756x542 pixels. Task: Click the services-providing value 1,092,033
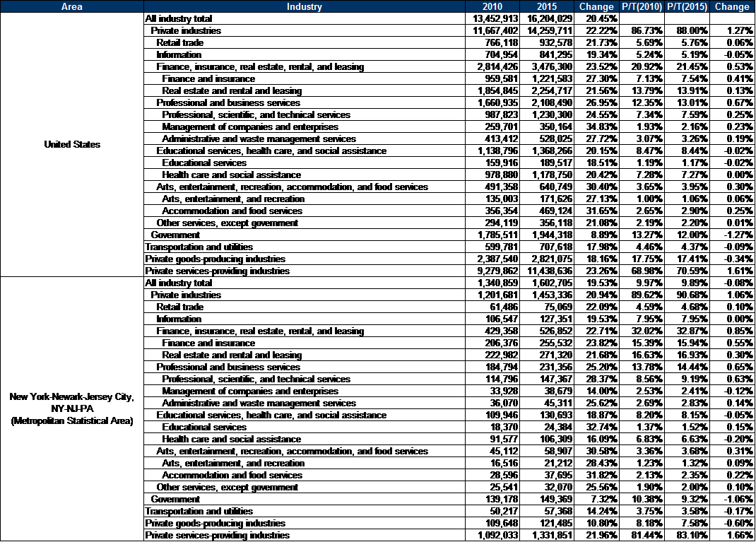pos(492,535)
